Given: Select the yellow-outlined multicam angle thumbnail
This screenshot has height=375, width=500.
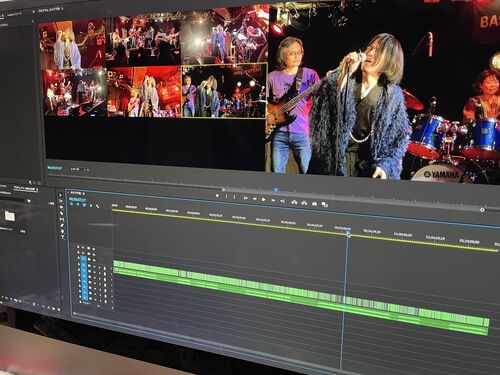Looking at the screenshot, I should tap(225, 91).
